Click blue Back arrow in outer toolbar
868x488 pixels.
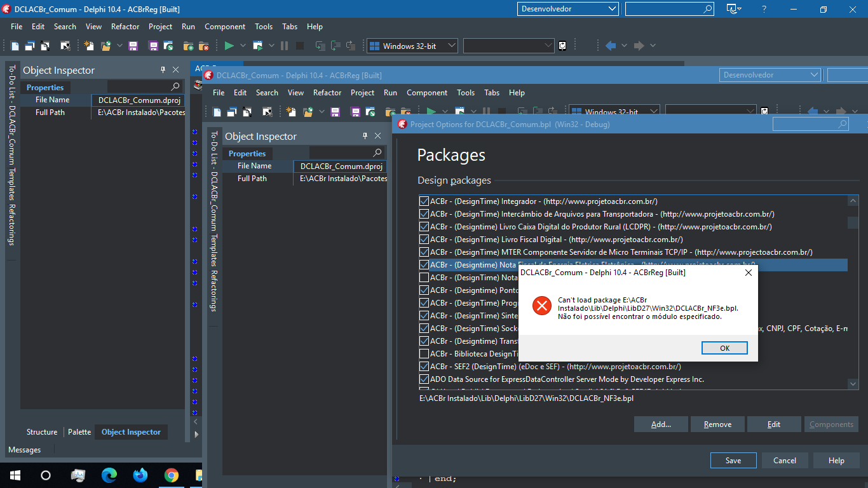(x=611, y=46)
